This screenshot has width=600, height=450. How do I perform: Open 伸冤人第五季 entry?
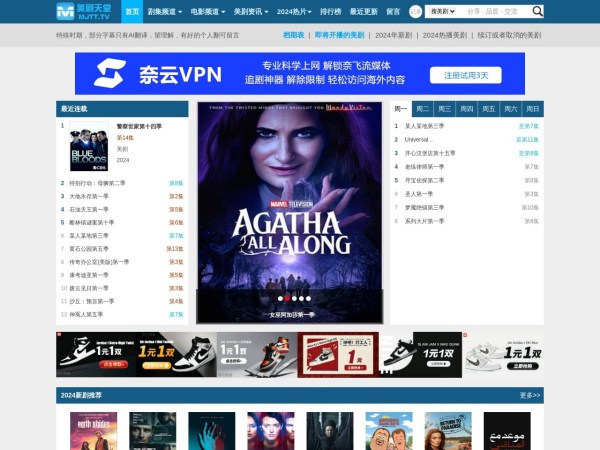(86, 315)
